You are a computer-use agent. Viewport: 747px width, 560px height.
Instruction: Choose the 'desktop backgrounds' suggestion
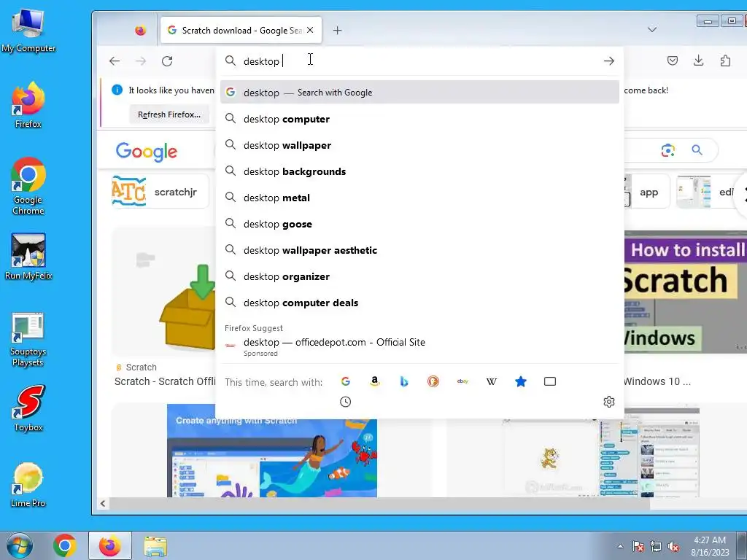point(419,171)
